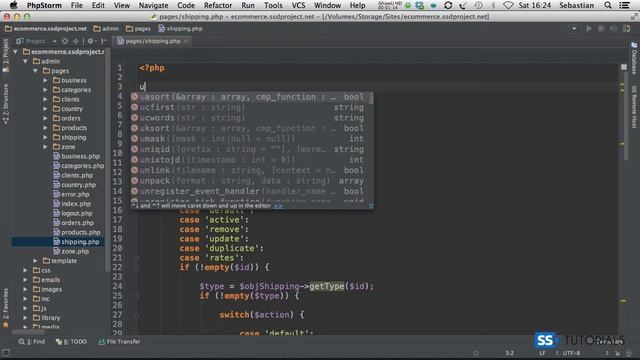Click the scroll-from-source target icon
Viewport: 640px width, 360px height.
pos(65,41)
